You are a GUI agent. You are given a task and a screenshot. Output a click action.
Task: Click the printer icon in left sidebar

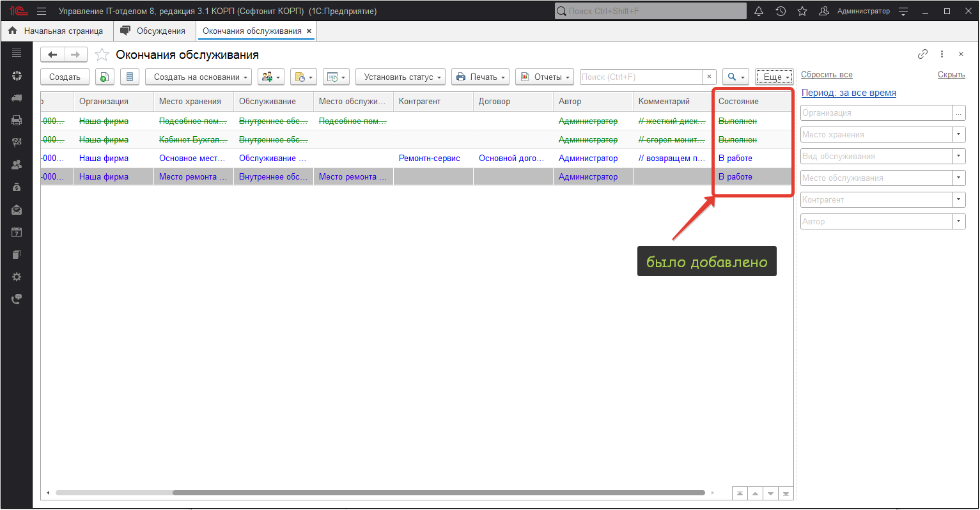click(17, 120)
